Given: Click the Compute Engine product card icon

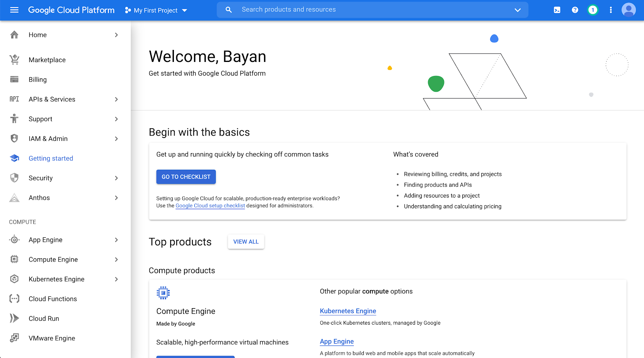Looking at the screenshot, I should point(163,293).
